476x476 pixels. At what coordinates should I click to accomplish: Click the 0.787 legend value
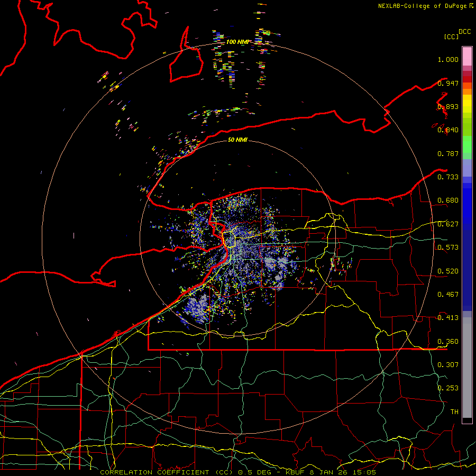[448, 153]
